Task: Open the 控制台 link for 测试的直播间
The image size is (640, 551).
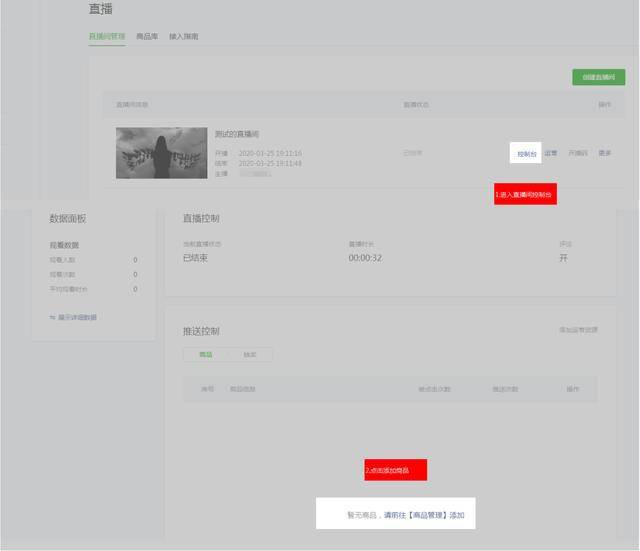Action: pos(527,154)
